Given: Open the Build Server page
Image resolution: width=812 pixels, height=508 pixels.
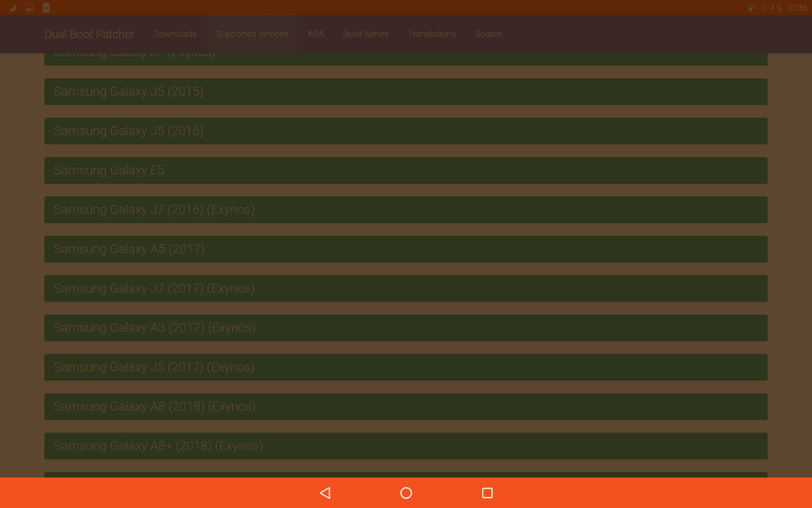Looking at the screenshot, I should coord(366,34).
